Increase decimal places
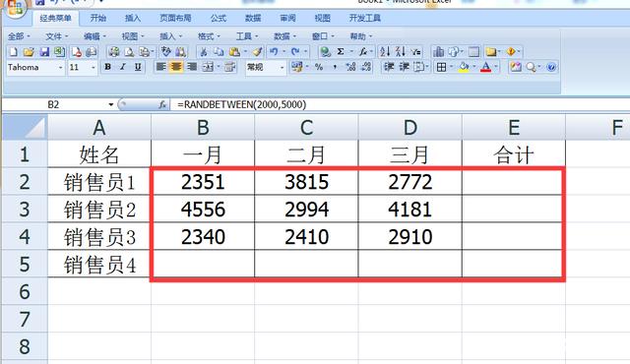Viewport: 630px width, 364px height. (x=350, y=67)
